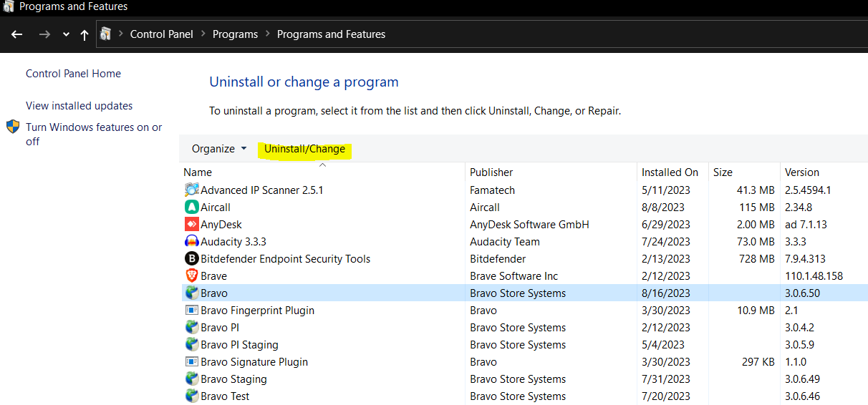
Task: Click the Brave lion icon
Action: (x=191, y=276)
